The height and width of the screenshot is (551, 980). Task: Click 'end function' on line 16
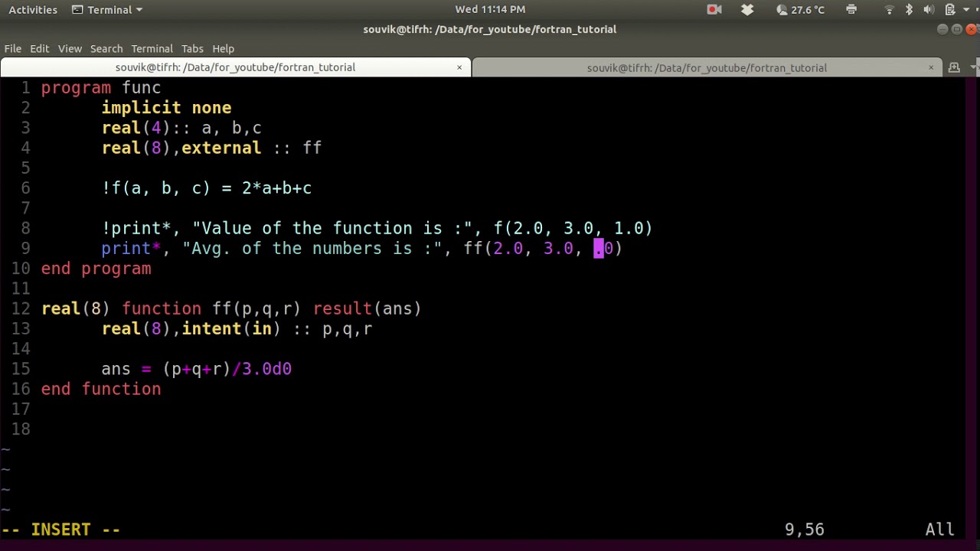coord(101,389)
